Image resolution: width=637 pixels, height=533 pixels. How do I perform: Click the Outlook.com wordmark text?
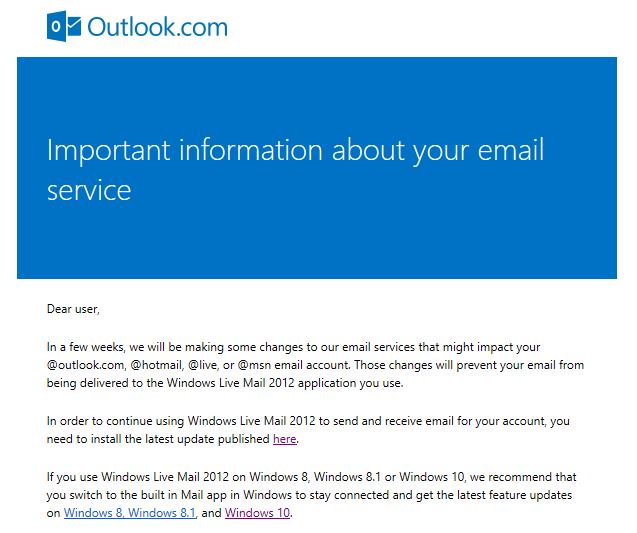click(157, 27)
